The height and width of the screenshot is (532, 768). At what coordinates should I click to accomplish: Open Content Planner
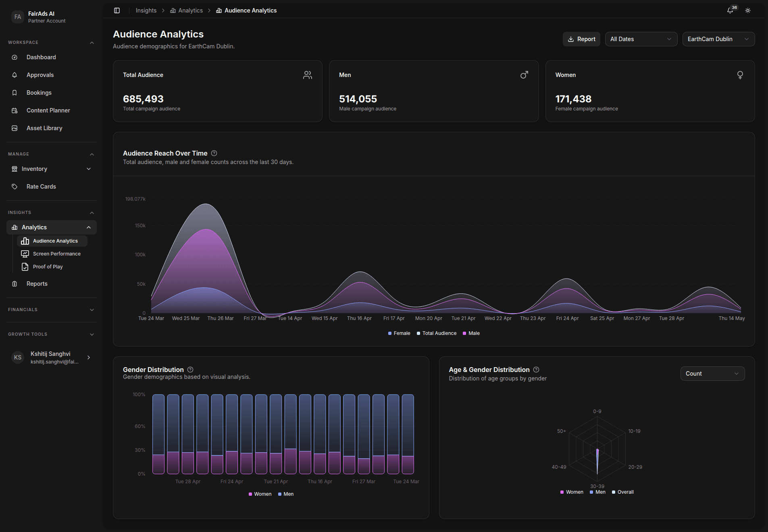[52, 110]
